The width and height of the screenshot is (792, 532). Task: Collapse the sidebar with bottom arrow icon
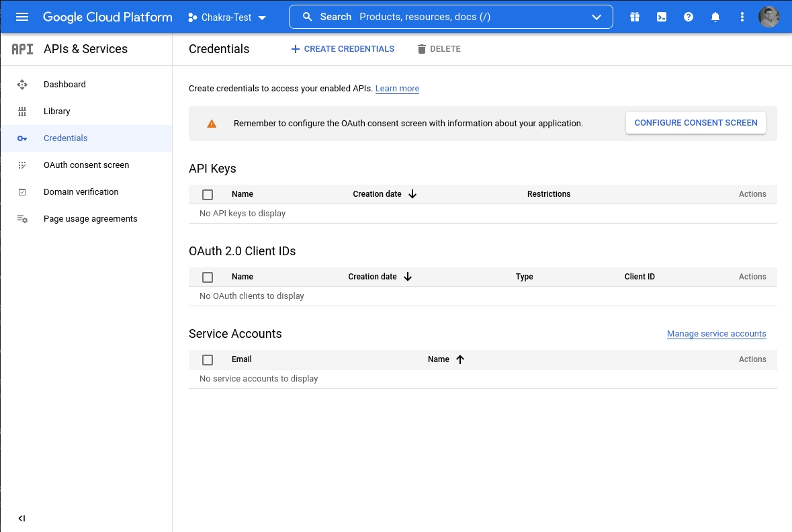pyautogui.click(x=21, y=519)
